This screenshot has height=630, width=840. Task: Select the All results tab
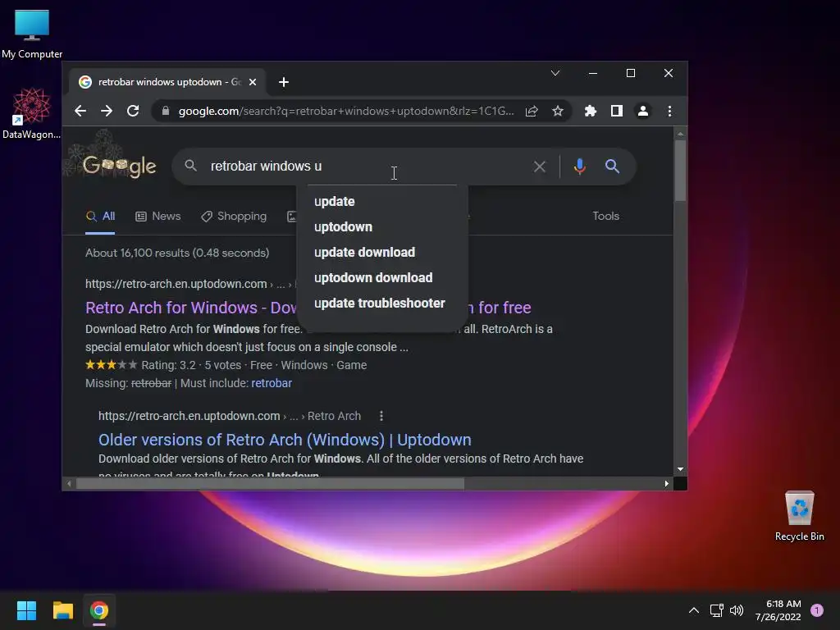[100, 216]
